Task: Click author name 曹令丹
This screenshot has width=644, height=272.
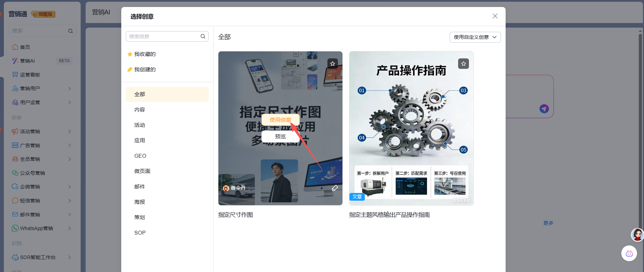Action: [238, 188]
